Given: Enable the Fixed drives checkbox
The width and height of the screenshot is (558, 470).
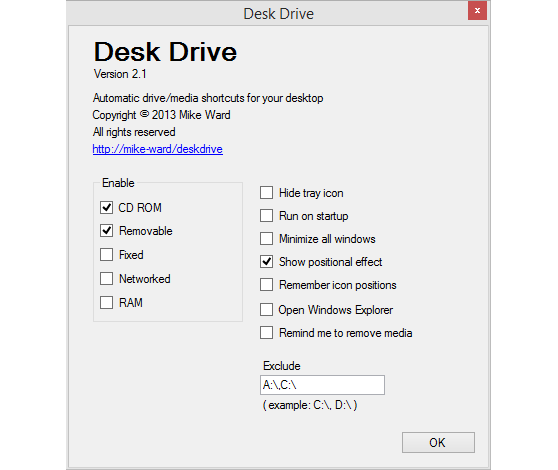Looking at the screenshot, I should (106, 255).
